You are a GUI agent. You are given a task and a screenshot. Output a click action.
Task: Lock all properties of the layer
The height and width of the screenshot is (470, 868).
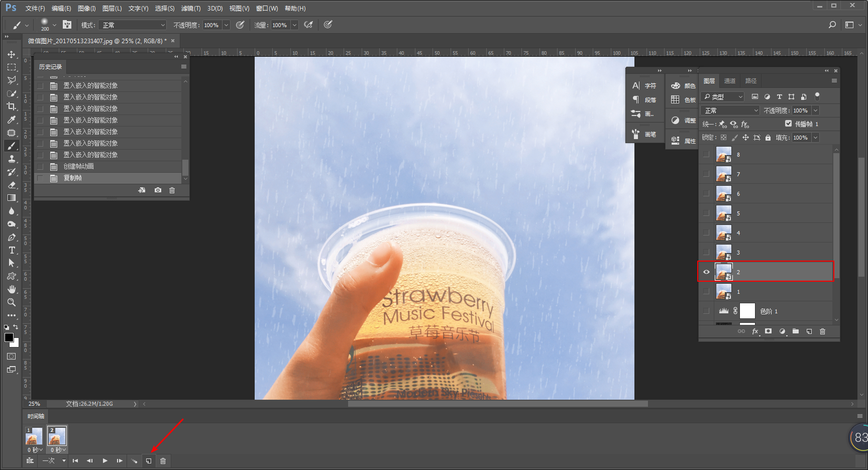[x=768, y=138]
